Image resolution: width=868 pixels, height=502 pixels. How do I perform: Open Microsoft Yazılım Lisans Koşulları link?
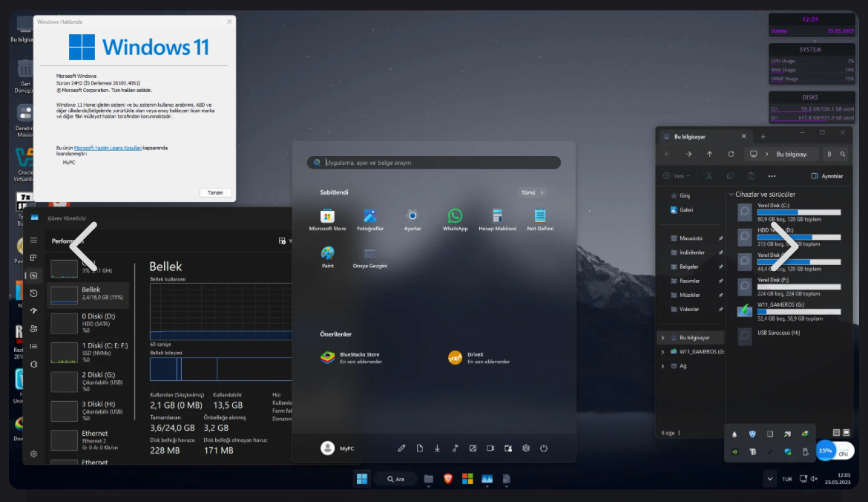[108, 148]
